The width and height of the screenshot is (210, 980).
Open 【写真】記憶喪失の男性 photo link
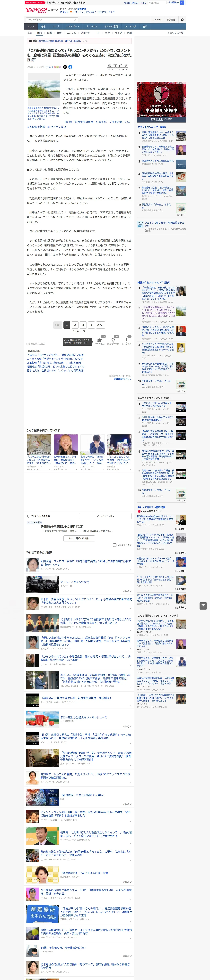pos(79,124)
